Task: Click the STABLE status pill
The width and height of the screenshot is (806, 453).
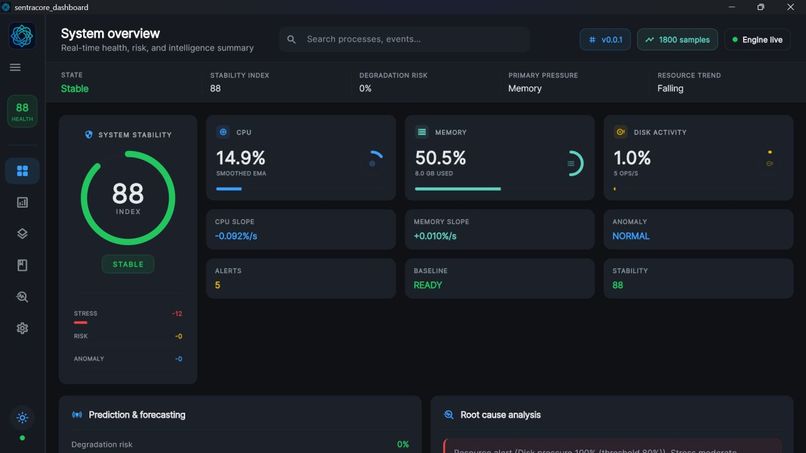Action: tap(128, 264)
